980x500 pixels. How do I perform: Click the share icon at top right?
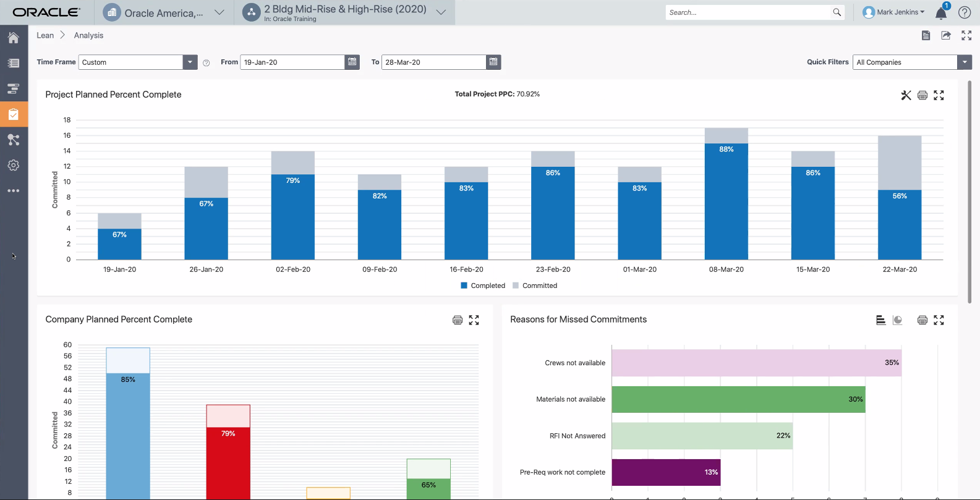(946, 36)
